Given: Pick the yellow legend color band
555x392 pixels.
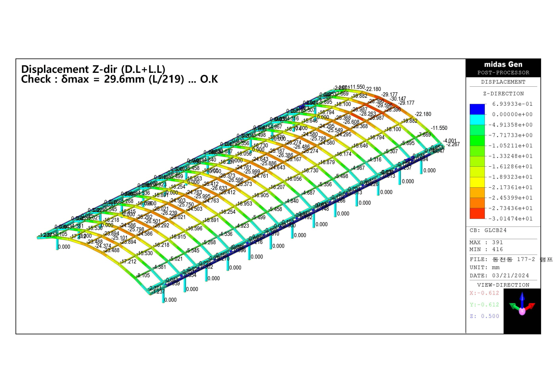Looking at the screenshot, I should 477,182.
